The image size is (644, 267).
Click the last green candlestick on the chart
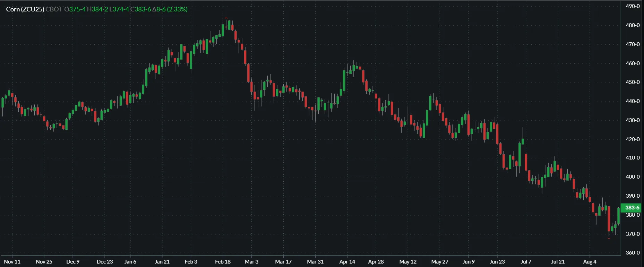619,216
